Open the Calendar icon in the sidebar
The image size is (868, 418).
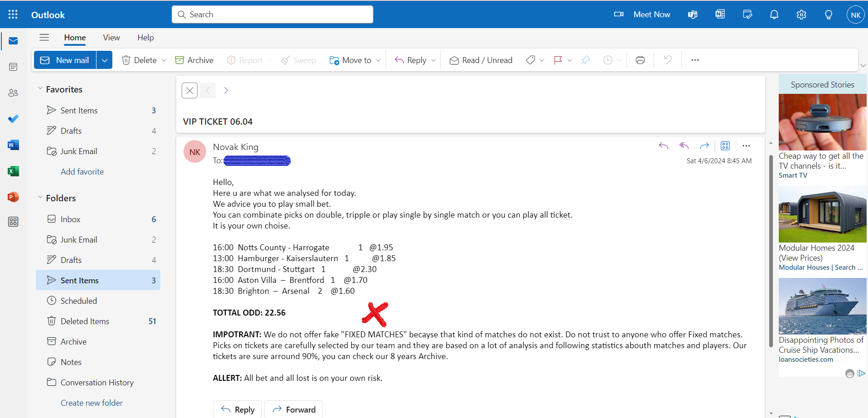click(x=13, y=67)
